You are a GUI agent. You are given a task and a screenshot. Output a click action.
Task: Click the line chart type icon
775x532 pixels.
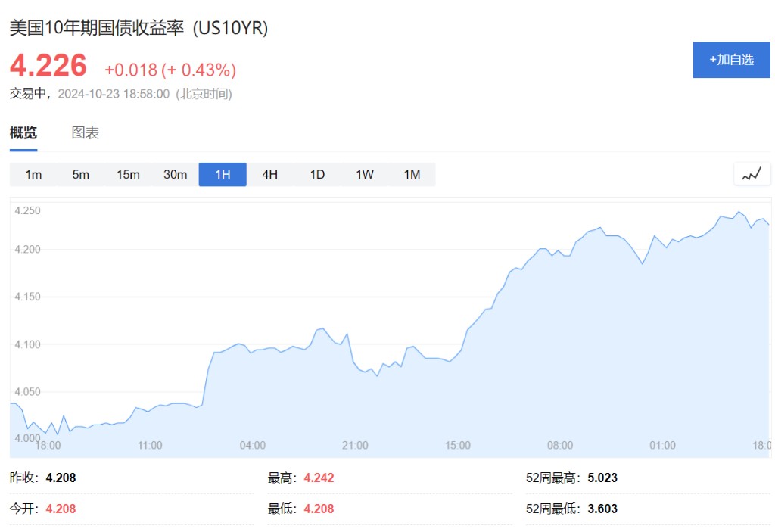pos(752,174)
